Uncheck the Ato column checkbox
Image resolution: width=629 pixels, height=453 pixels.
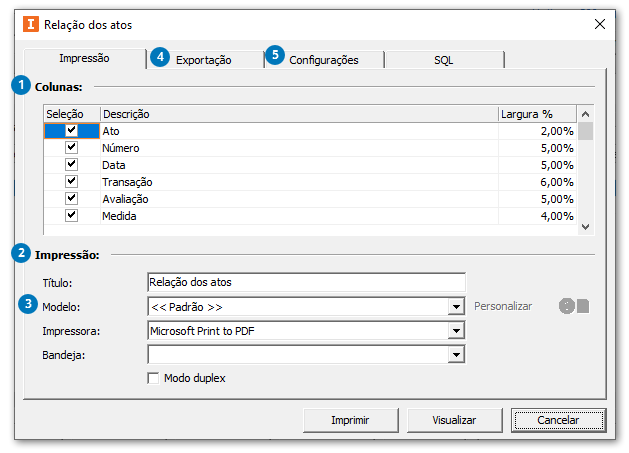click(71, 131)
